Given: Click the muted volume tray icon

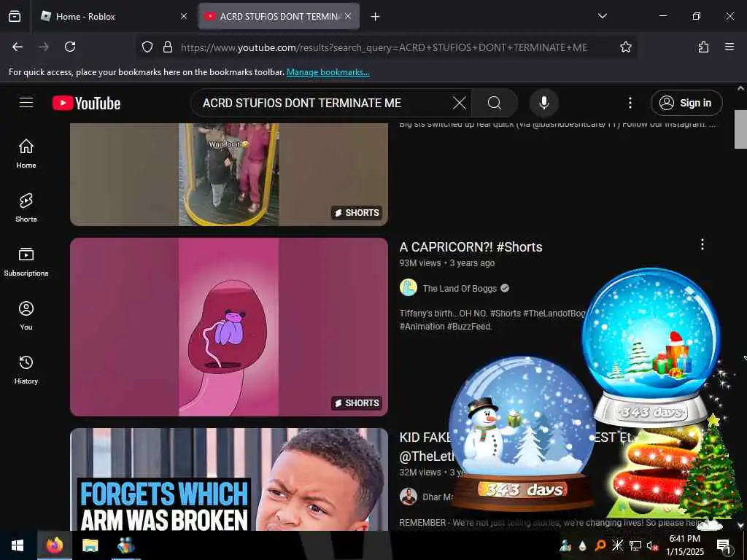Looking at the screenshot, I should [x=652, y=545].
